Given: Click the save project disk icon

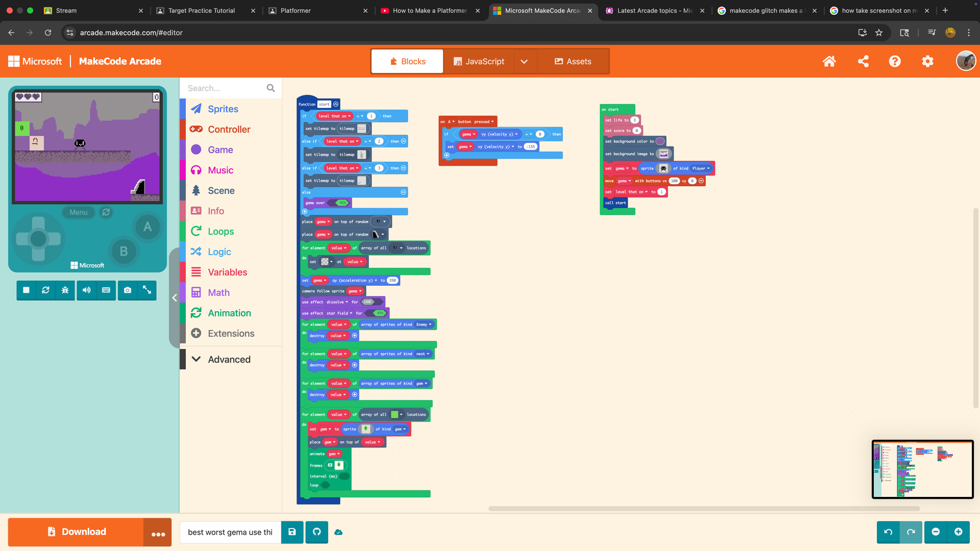Looking at the screenshot, I should pyautogui.click(x=292, y=532).
